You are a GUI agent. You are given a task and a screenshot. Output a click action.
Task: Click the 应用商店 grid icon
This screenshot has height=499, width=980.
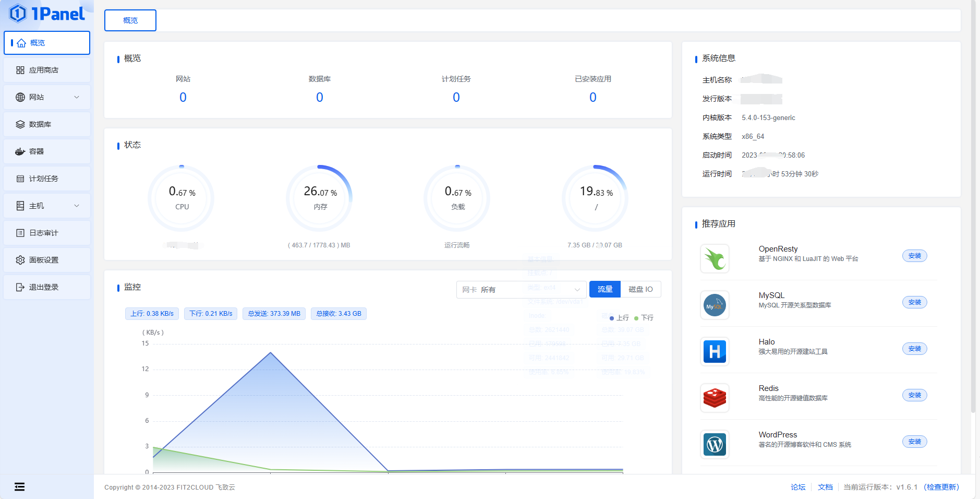coord(20,70)
